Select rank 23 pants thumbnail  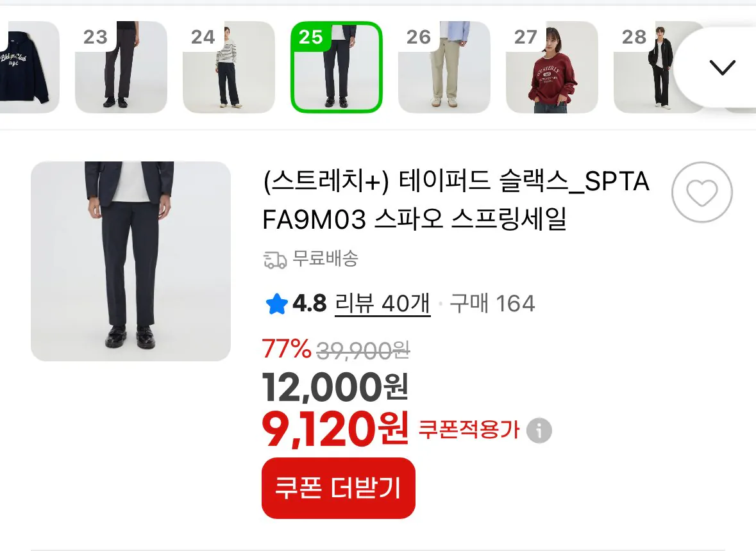(121, 67)
